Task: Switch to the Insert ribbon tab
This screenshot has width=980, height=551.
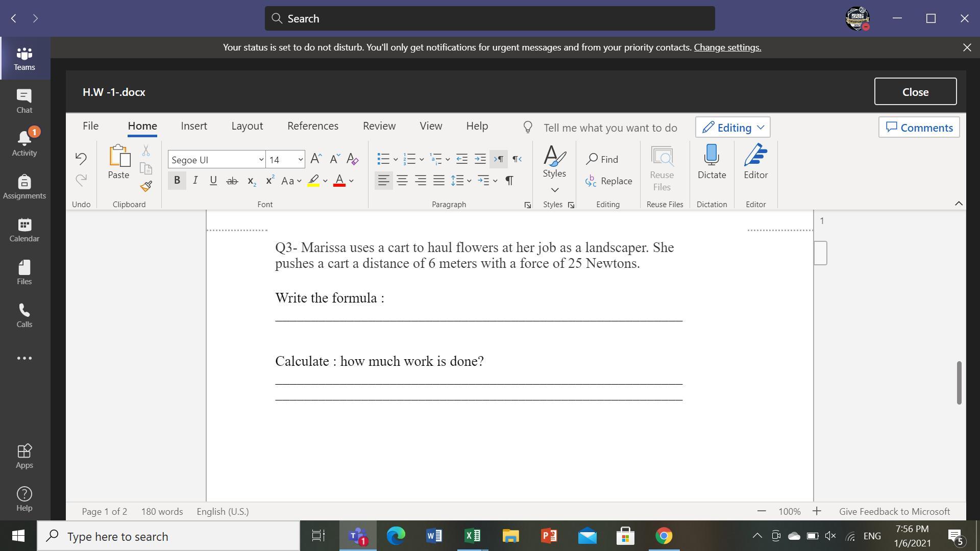Action: 193,126
